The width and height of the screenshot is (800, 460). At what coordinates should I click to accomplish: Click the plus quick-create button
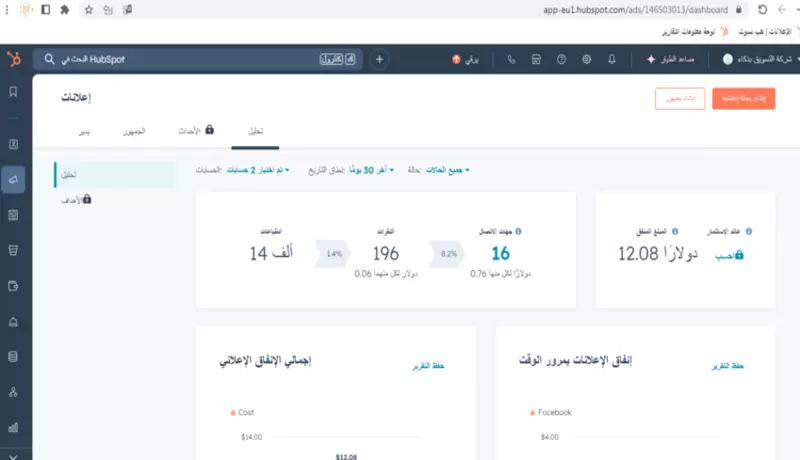click(379, 59)
